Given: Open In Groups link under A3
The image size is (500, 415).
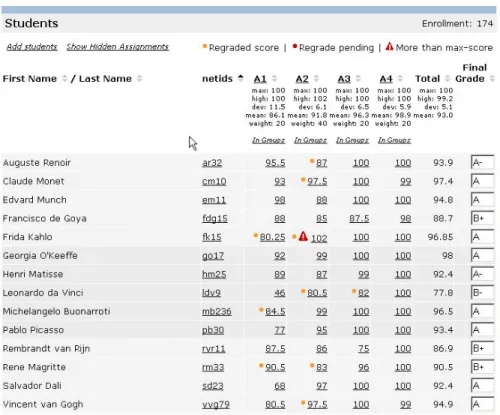Looking at the screenshot, I should coord(352,140).
